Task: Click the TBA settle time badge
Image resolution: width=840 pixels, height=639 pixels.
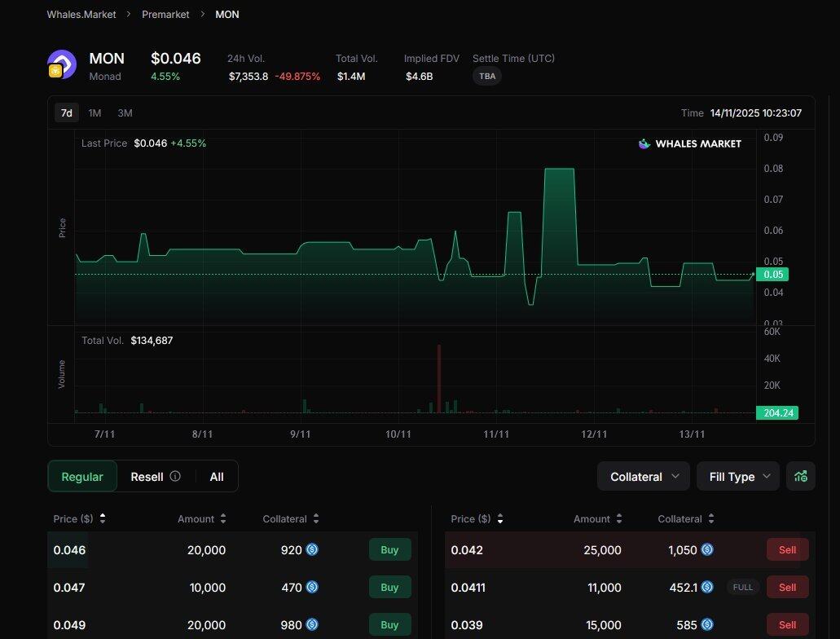Action: 487,76
